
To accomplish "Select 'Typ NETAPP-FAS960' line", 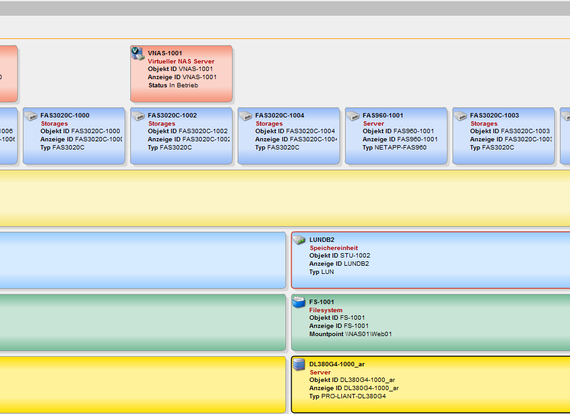I will [x=394, y=148].
